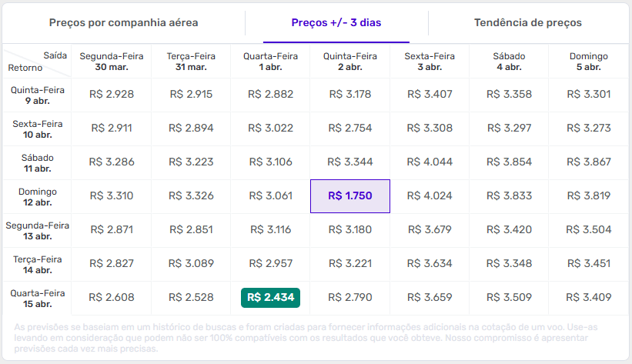Pick the R$ 3.819 Sunday fare

[x=589, y=196]
